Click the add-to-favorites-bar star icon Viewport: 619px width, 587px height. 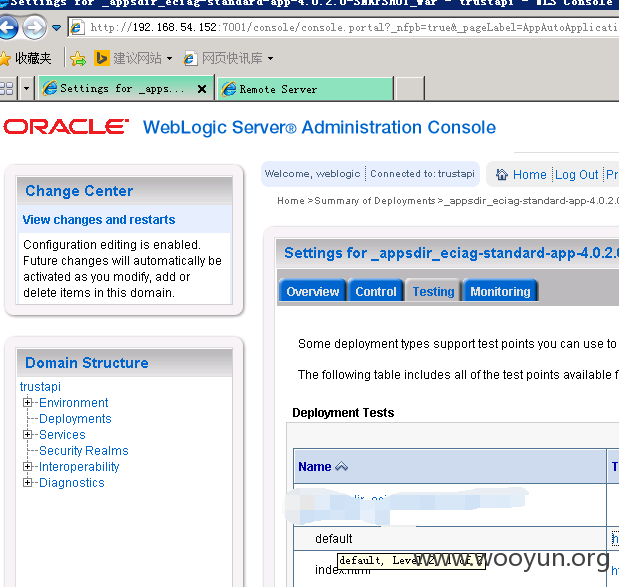(x=78, y=58)
